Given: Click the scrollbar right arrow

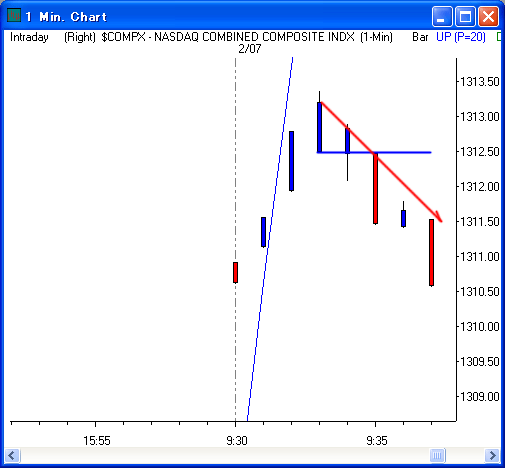Looking at the screenshot, I should (492, 455).
